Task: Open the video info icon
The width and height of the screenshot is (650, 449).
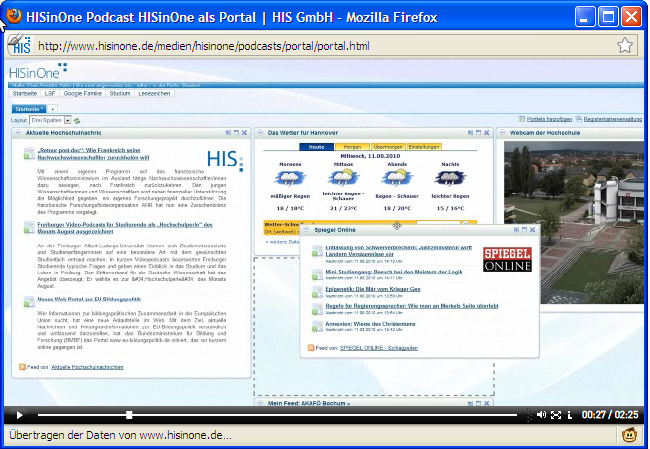Action: pyautogui.click(x=570, y=415)
